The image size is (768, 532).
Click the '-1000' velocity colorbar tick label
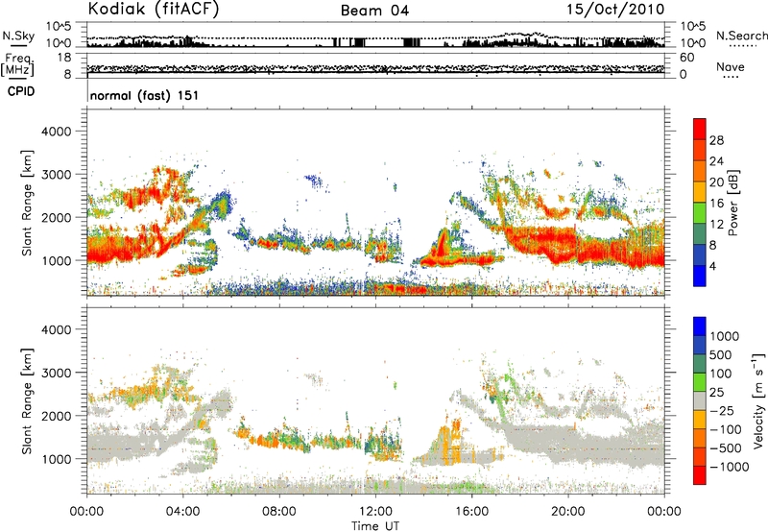coord(729,467)
